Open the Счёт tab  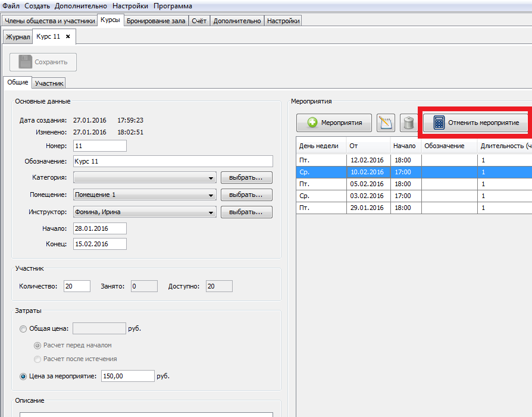point(199,21)
